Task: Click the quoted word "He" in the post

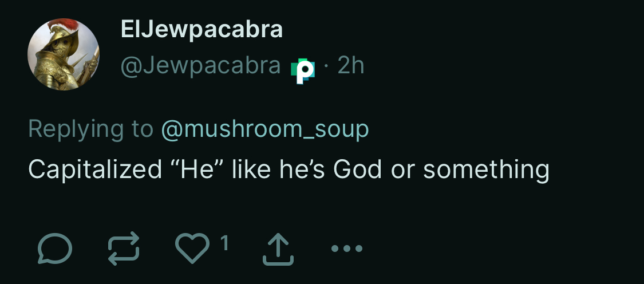Action: [x=197, y=169]
